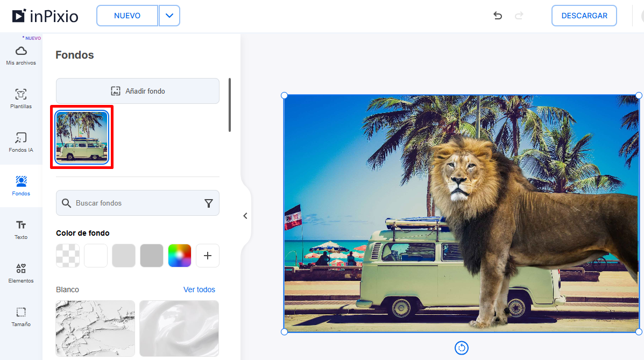Choose the light gray color swatch

(x=124, y=256)
